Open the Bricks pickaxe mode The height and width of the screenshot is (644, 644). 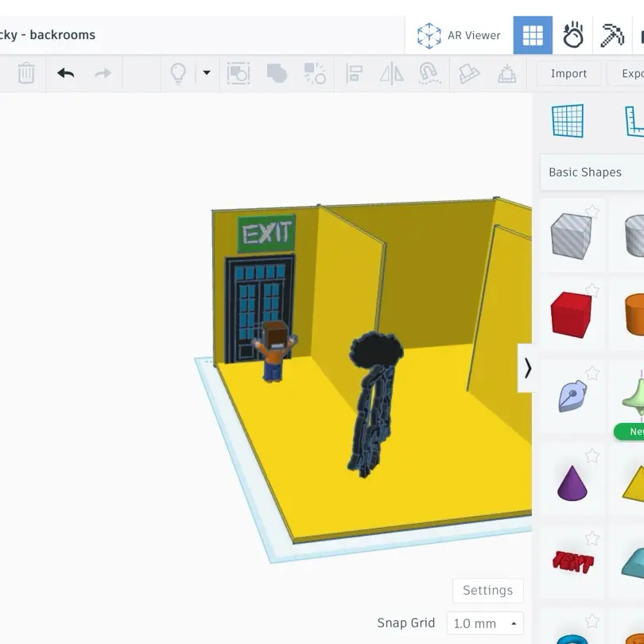pos(612,35)
